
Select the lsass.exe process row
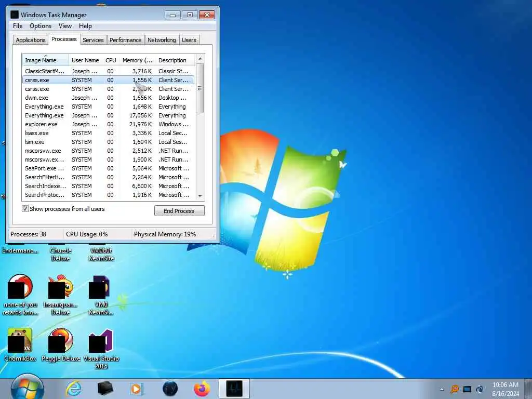pos(109,133)
